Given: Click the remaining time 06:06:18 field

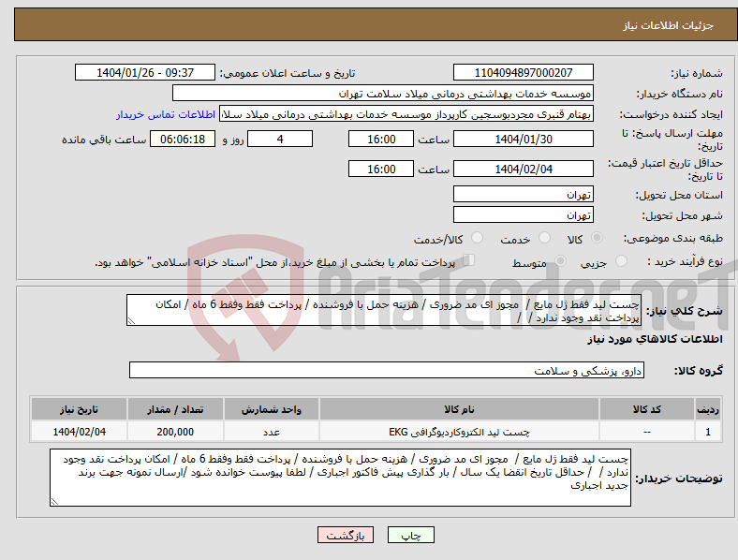Looking at the screenshot, I should pos(183,139).
